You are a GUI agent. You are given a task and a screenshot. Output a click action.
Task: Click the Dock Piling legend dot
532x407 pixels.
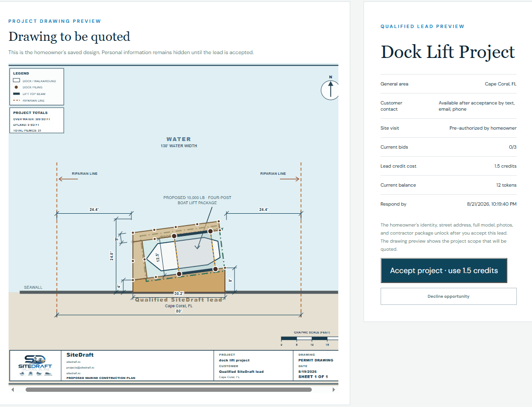[x=16, y=87]
